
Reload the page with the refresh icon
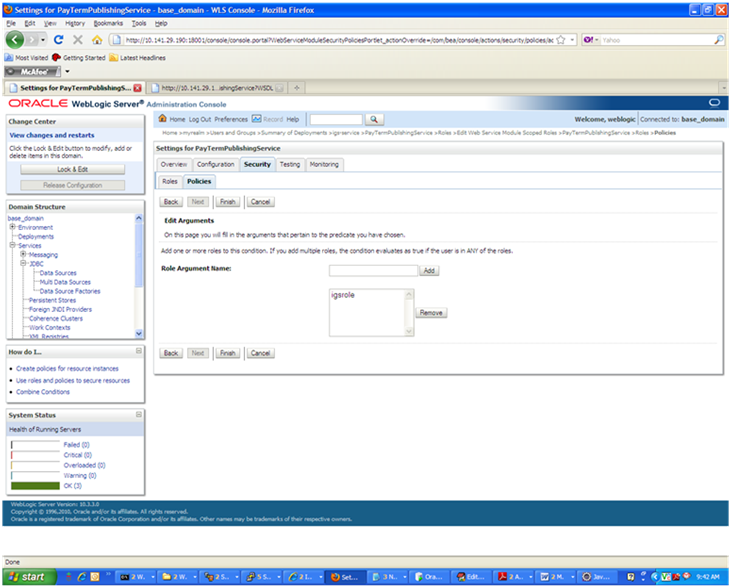pos(58,40)
